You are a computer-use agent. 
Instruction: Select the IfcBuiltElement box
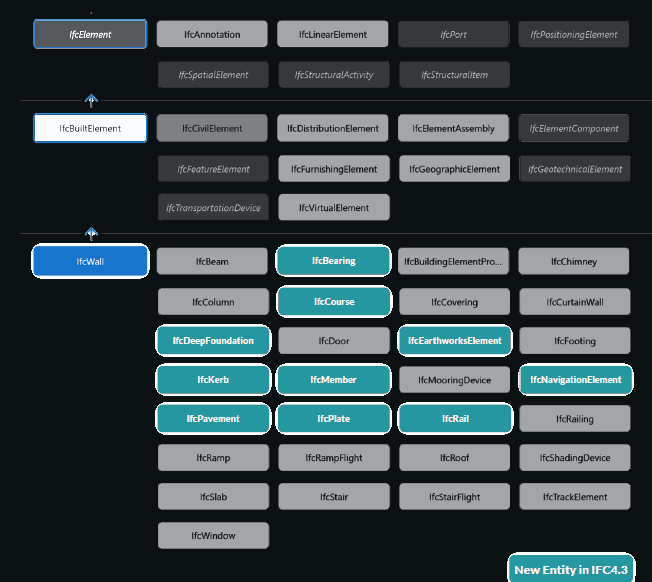click(90, 128)
